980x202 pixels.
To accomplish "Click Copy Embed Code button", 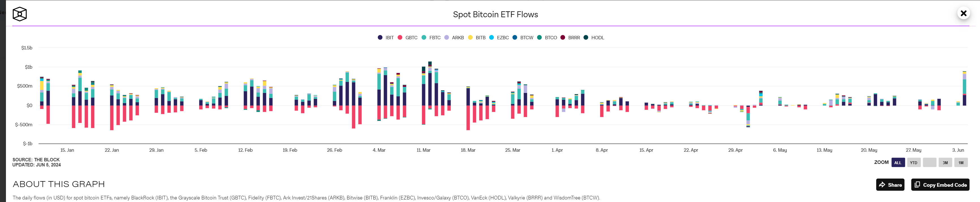I will 940,185.
